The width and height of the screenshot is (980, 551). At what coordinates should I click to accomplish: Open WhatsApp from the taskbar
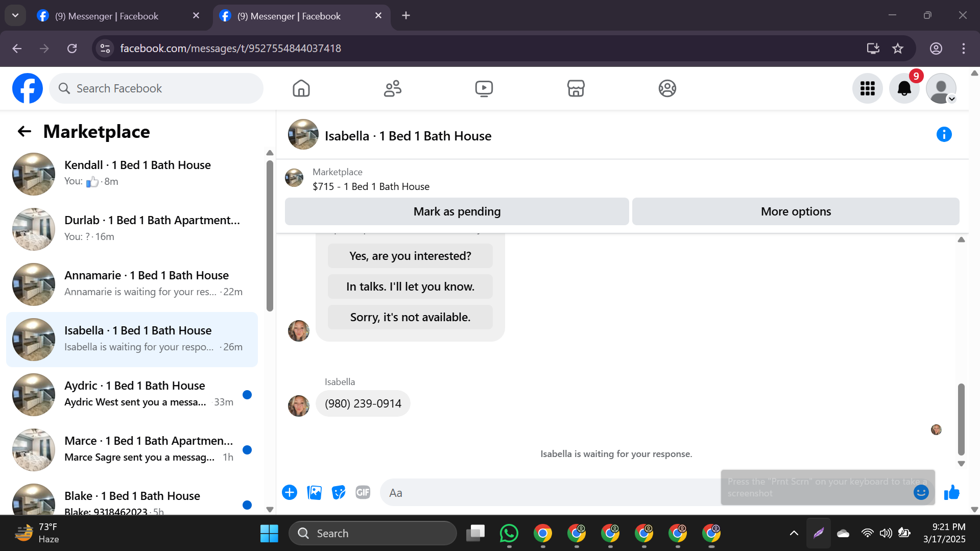pos(509,533)
